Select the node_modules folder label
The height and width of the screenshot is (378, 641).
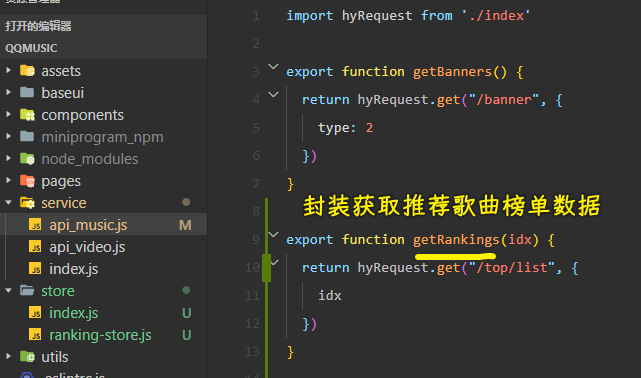tap(90, 159)
